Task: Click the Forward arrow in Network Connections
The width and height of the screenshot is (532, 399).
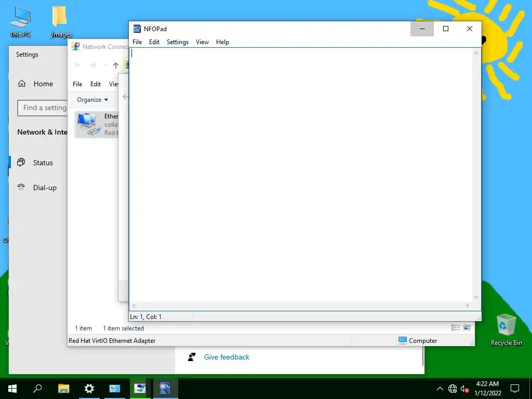Action: (x=92, y=65)
